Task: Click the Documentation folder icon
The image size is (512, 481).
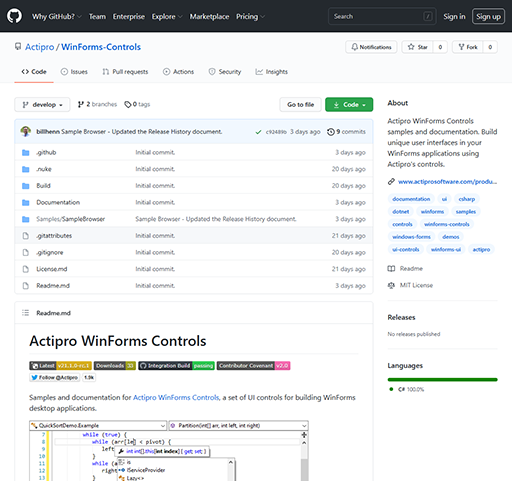Action: click(x=26, y=202)
